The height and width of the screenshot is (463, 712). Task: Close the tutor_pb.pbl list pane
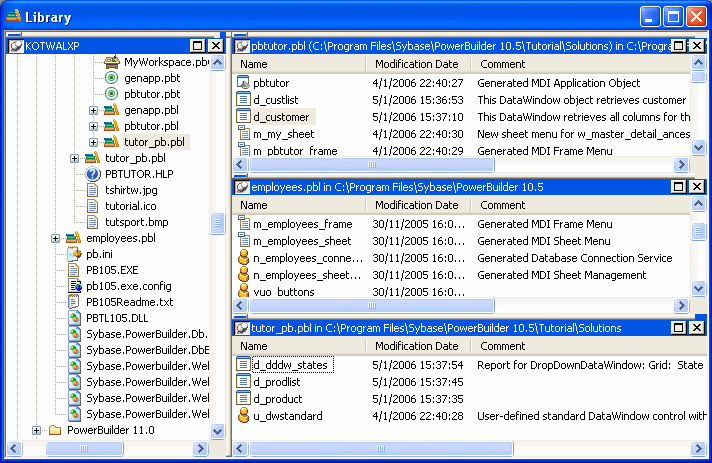pyautogui.click(x=697, y=328)
